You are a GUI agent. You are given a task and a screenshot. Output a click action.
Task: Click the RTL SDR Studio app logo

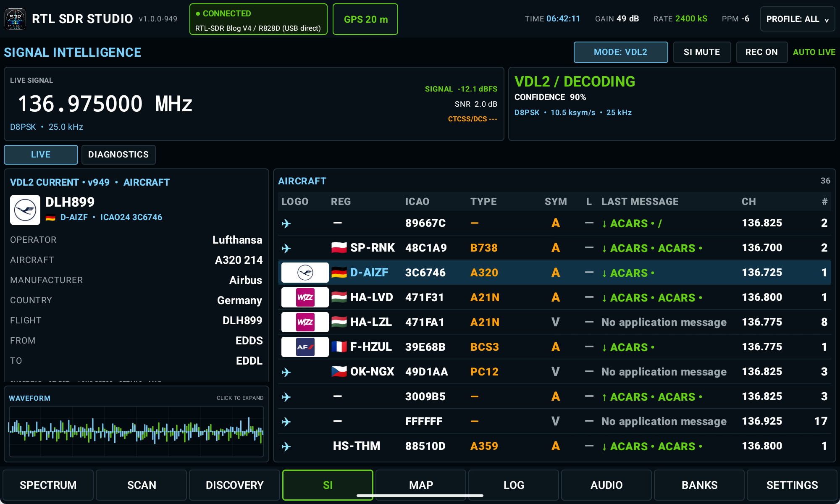[x=15, y=19]
